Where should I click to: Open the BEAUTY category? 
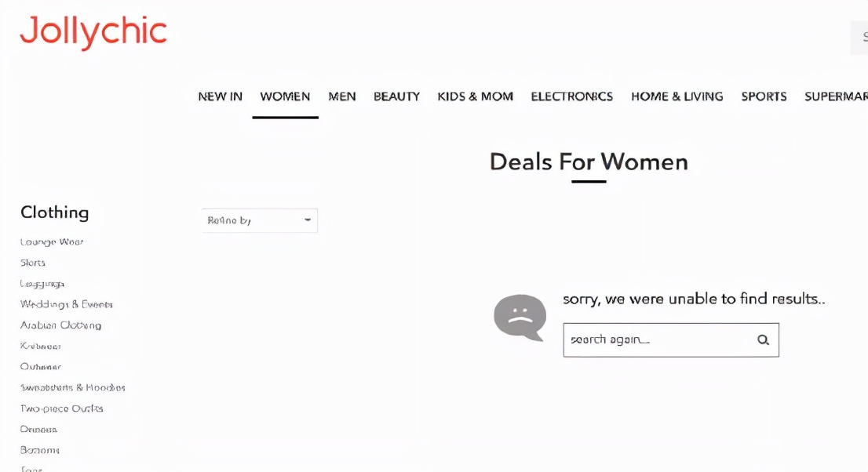[396, 96]
